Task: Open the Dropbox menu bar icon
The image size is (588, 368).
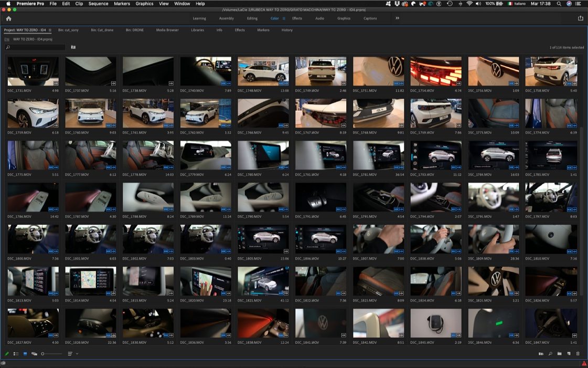Action: (x=397, y=4)
